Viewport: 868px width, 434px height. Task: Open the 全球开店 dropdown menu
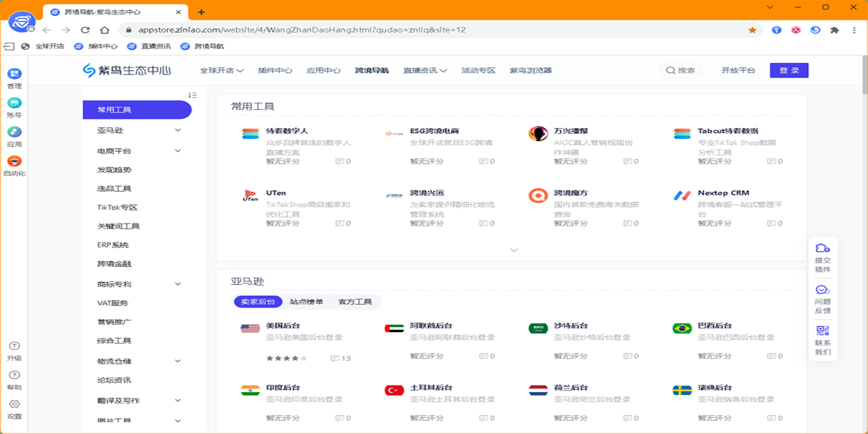[221, 71]
